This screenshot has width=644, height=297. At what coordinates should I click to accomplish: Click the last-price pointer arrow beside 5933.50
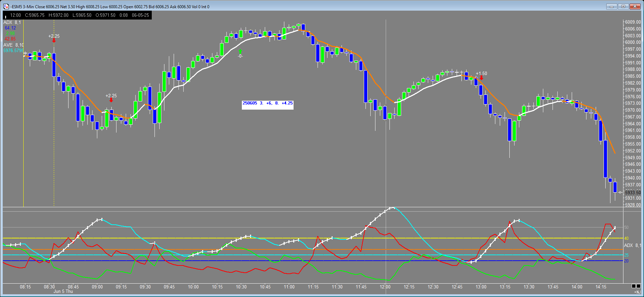[621, 193]
